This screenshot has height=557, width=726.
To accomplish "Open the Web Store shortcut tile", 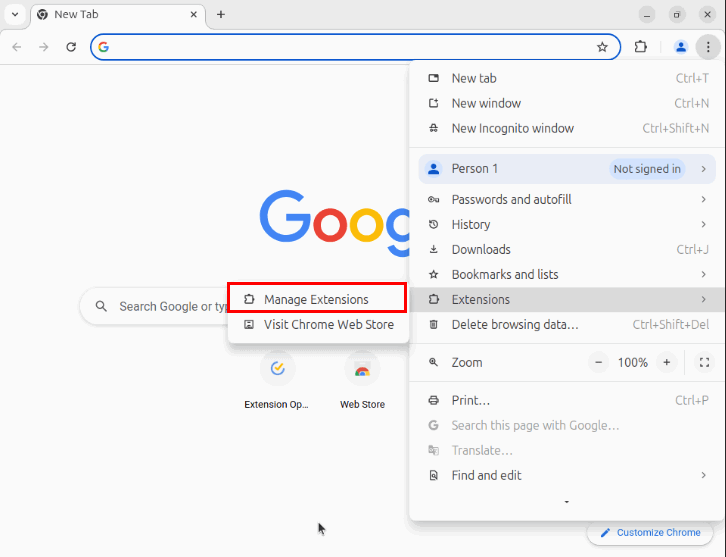I will click(x=362, y=381).
